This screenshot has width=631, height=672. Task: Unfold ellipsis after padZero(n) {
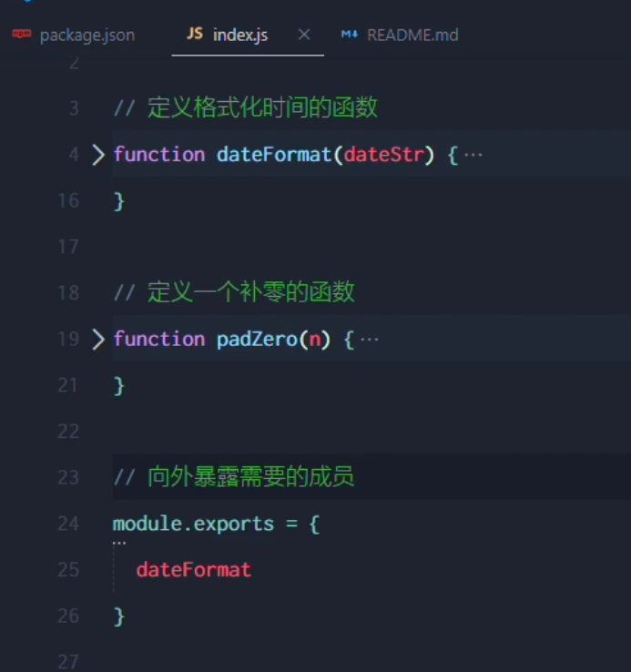370,340
